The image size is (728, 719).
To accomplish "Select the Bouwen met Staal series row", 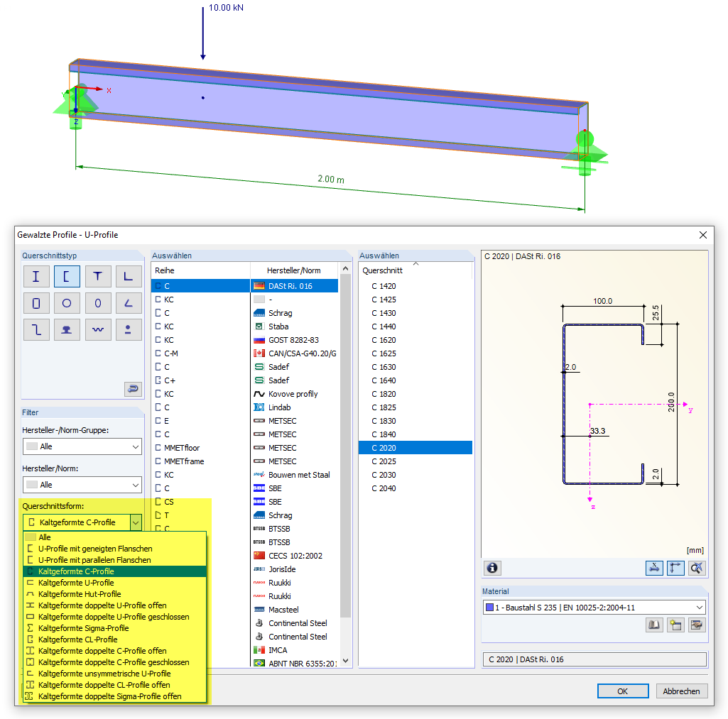I will [x=245, y=475].
